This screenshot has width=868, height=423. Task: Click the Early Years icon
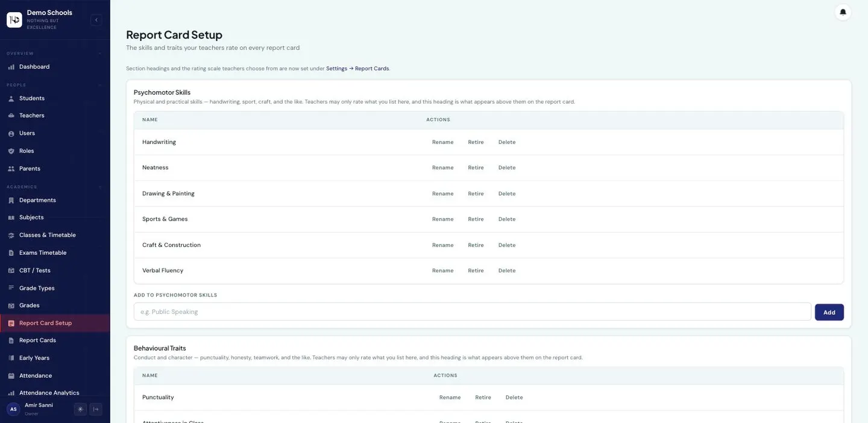coord(11,358)
